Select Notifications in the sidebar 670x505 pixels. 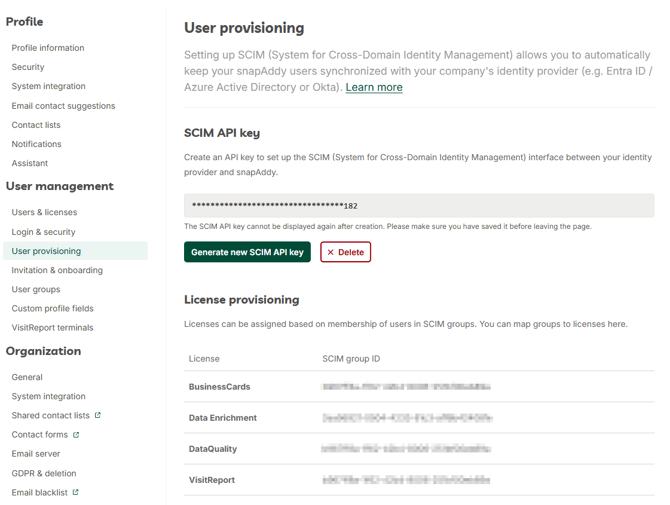pyautogui.click(x=36, y=144)
